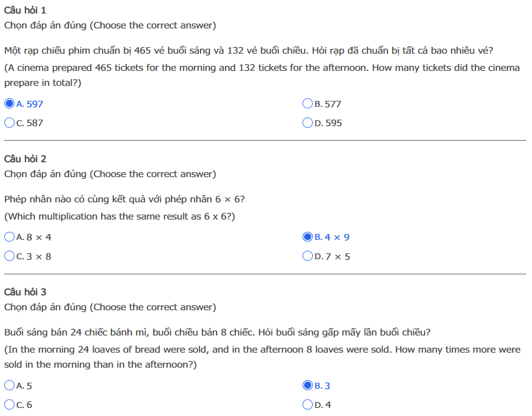Image resolution: width=532 pixels, height=416 pixels.
Task: Choose option D. 7 × 5
Action: [x=308, y=256]
